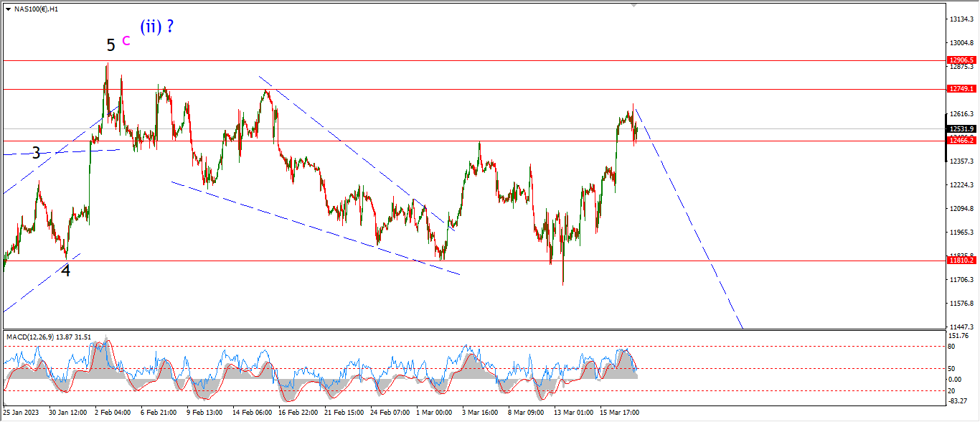Select the projected dashed blue downtrend line
Viewport: 980px width, 422px height.
point(689,219)
